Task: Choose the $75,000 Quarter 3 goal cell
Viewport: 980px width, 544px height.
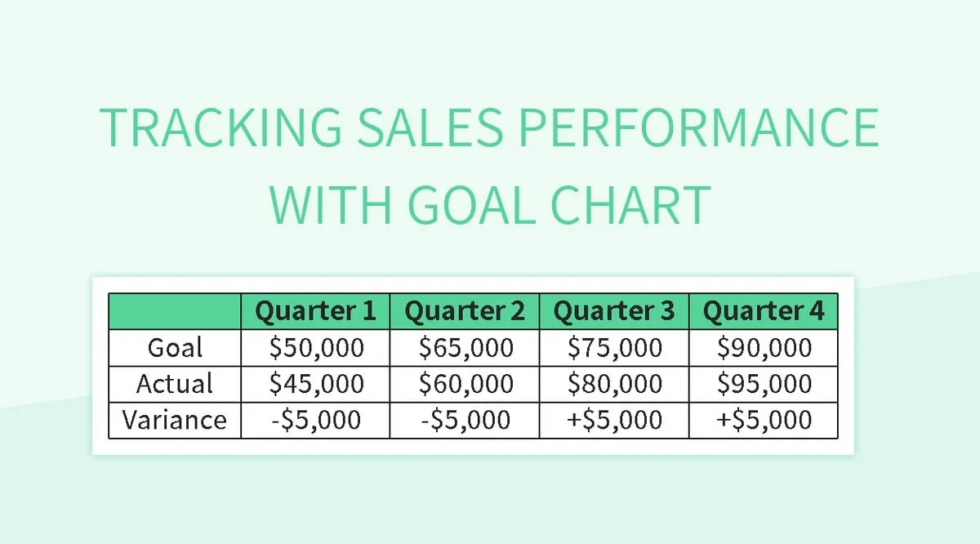Action: tap(614, 348)
